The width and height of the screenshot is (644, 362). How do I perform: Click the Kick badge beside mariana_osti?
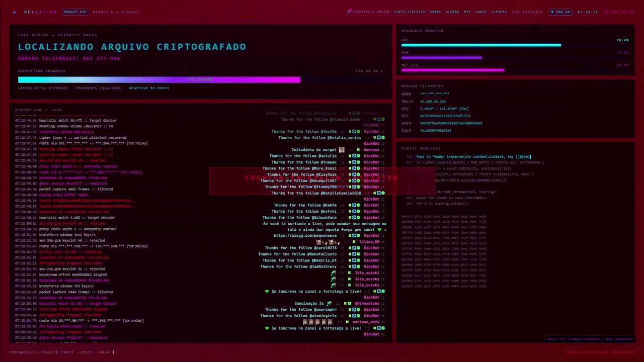348,322
